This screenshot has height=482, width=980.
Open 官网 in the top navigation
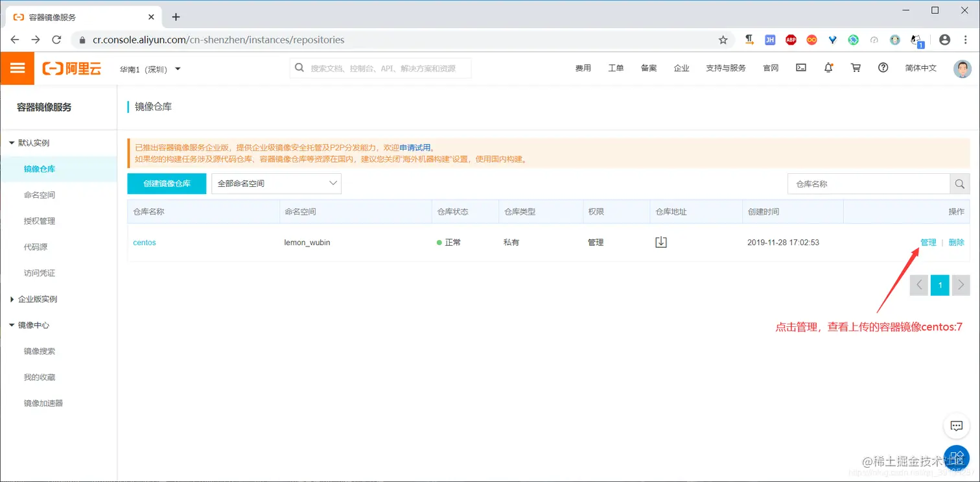point(771,68)
